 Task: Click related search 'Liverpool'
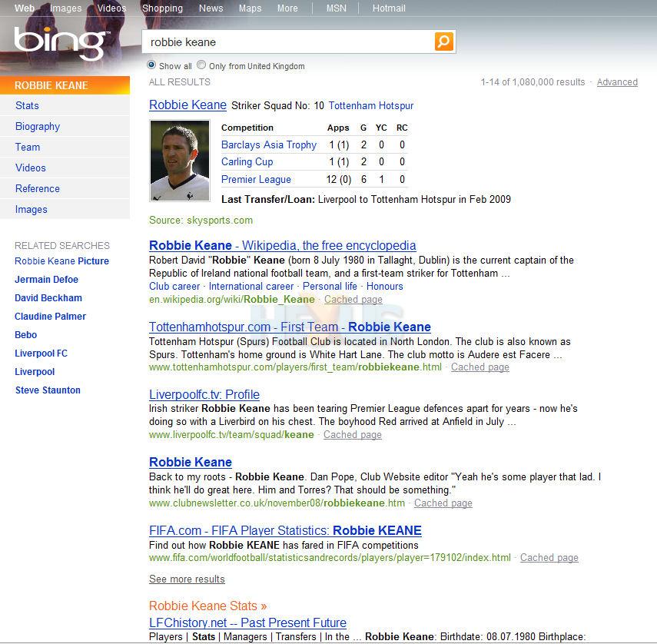coord(35,372)
